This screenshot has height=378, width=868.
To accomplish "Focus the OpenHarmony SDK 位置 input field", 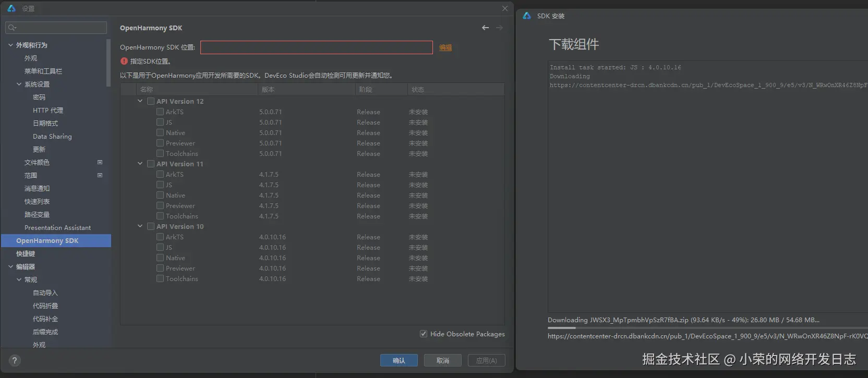I will point(317,47).
